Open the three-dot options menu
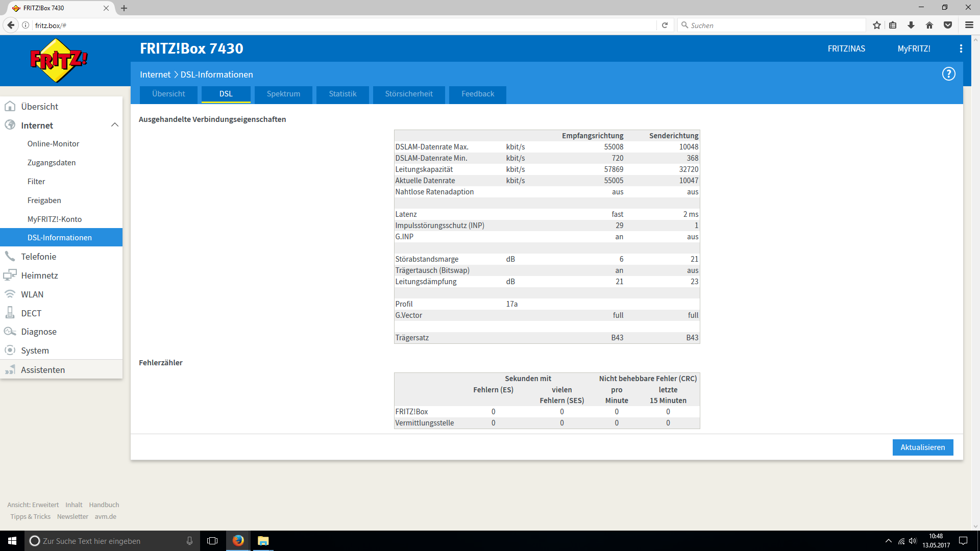Viewport: 980px width, 551px height. point(961,48)
